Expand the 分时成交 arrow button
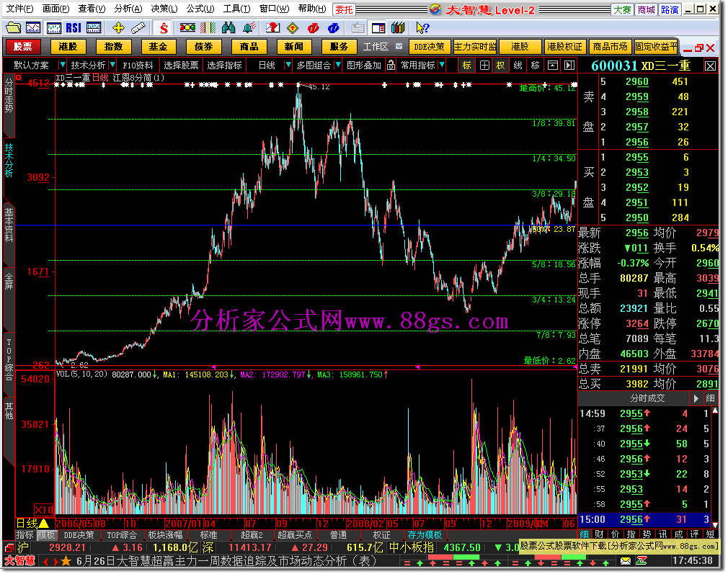The height and width of the screenshot is (574, 728). (x=696, y=398)
